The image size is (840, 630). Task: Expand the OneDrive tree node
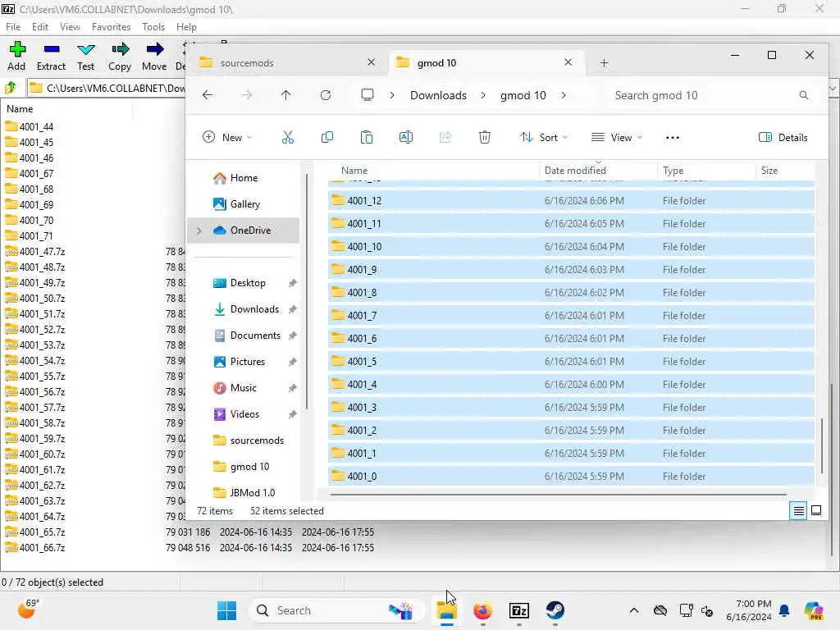pos(199,231)
